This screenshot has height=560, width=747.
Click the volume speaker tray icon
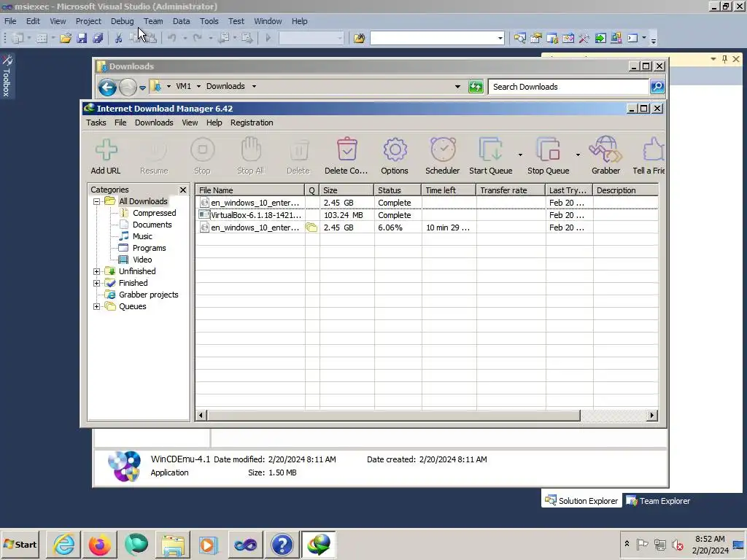677,544
